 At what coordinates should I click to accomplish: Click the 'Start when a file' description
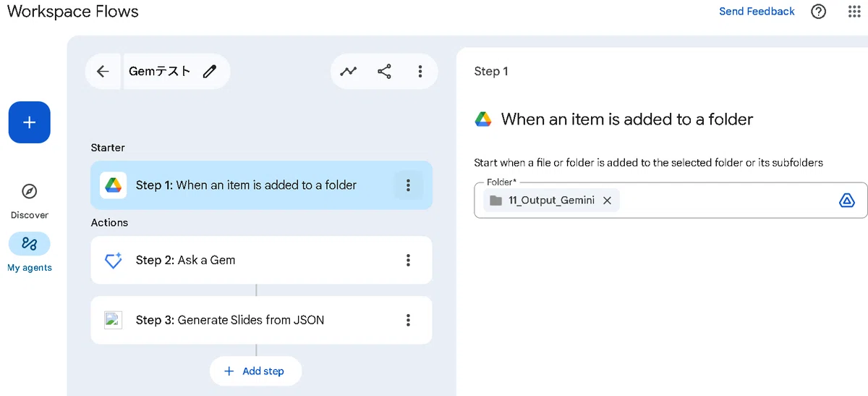[648, 162]
